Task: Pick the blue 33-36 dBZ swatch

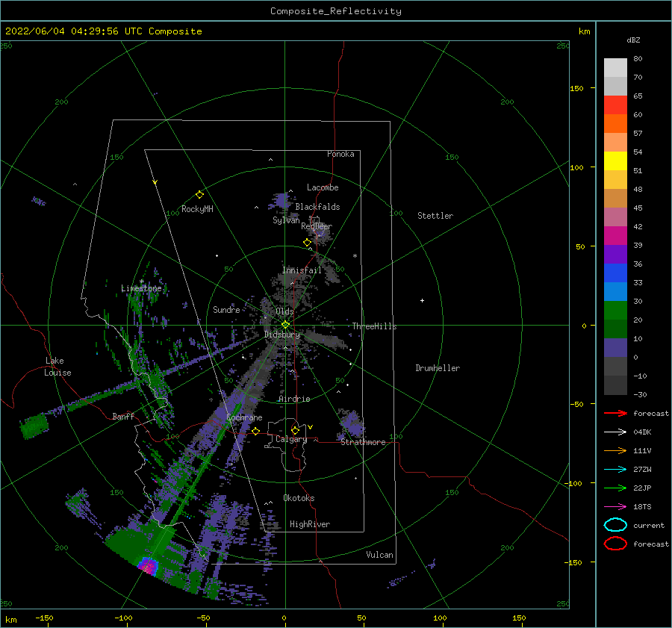Action: tap(615, 273)
